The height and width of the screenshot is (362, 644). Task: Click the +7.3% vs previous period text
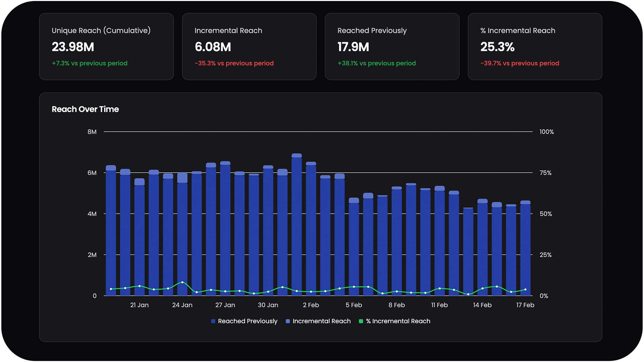pos(90,63)
